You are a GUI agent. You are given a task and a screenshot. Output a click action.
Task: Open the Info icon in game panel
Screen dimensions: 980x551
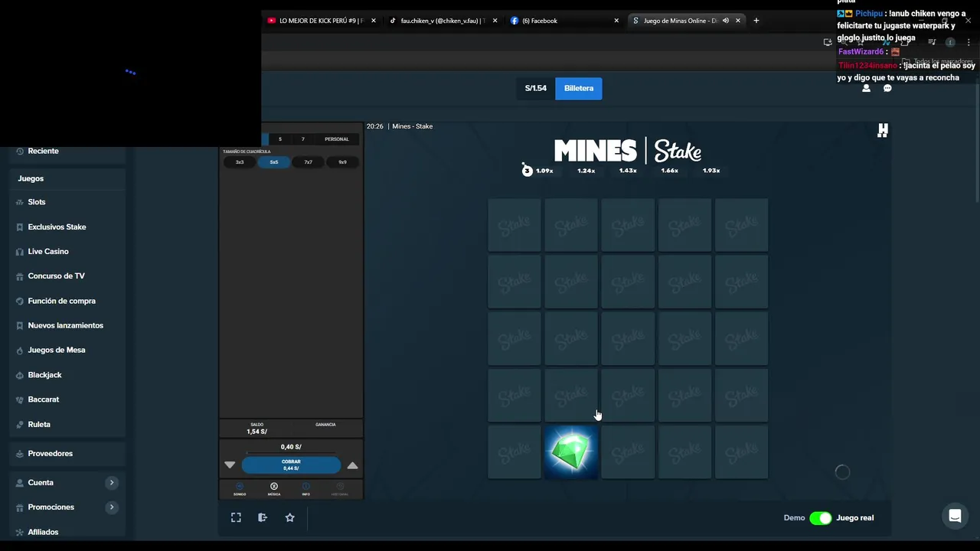[x=305, y=488]
